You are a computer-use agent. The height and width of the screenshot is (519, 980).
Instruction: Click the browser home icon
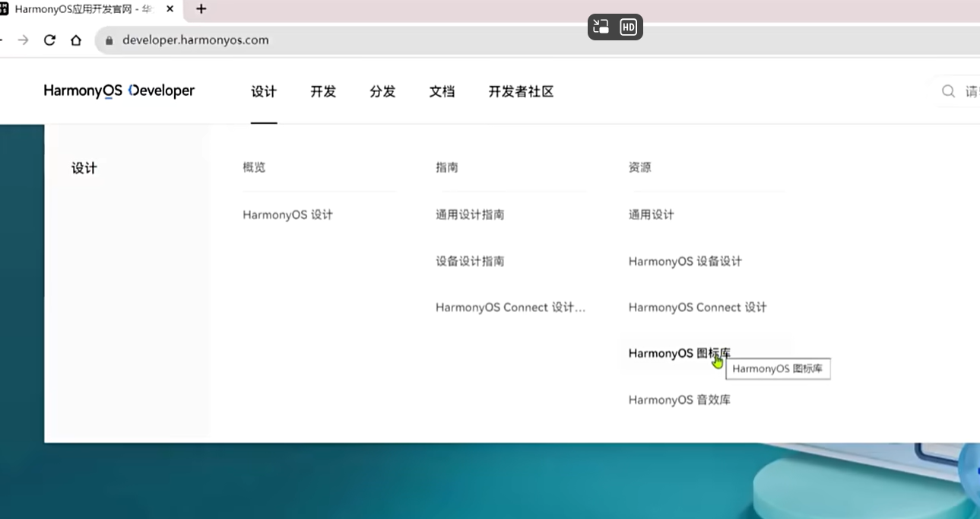tap(76, 40)
